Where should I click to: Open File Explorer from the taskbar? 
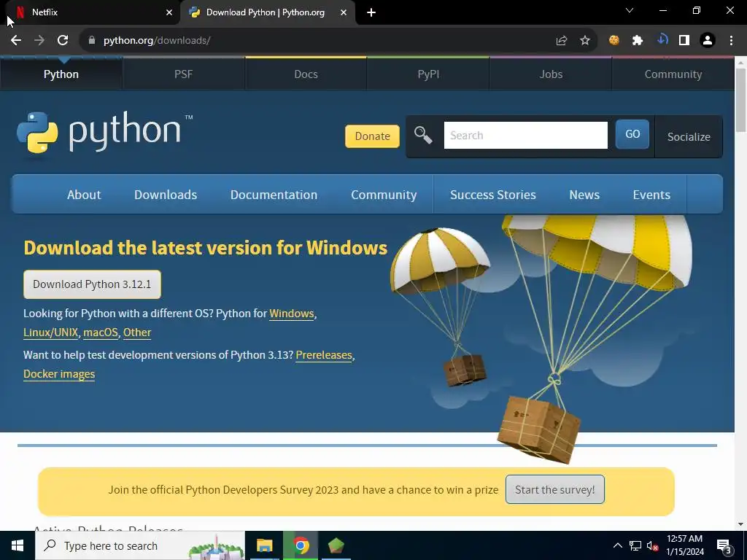(x=264, y=545)
